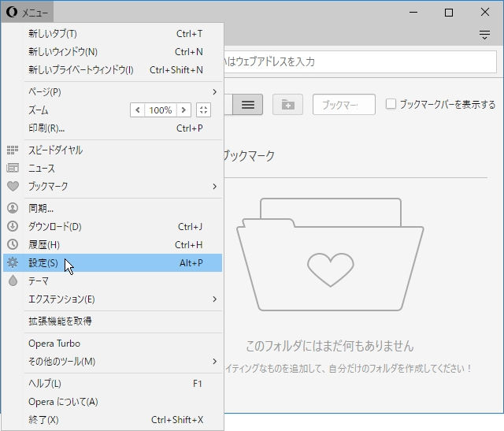Open the tab menu icon at top right
504x431 pixels.
[x=484, y=35]
